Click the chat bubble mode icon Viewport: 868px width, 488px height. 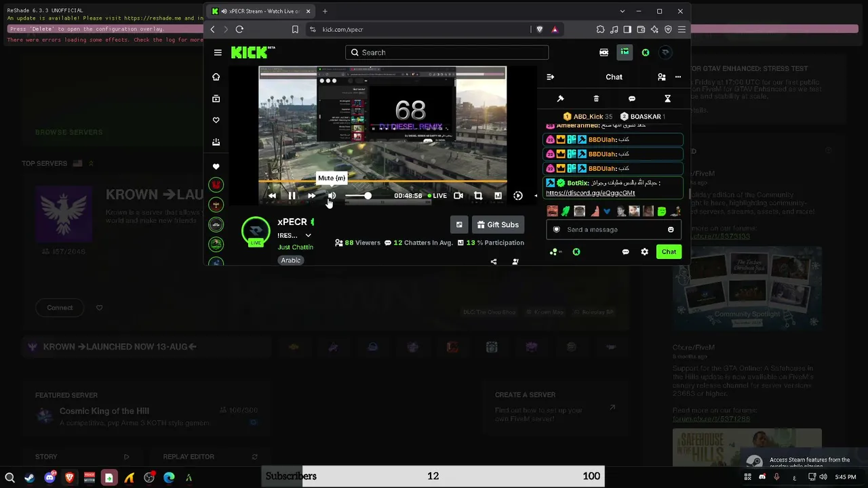point(632,99)
